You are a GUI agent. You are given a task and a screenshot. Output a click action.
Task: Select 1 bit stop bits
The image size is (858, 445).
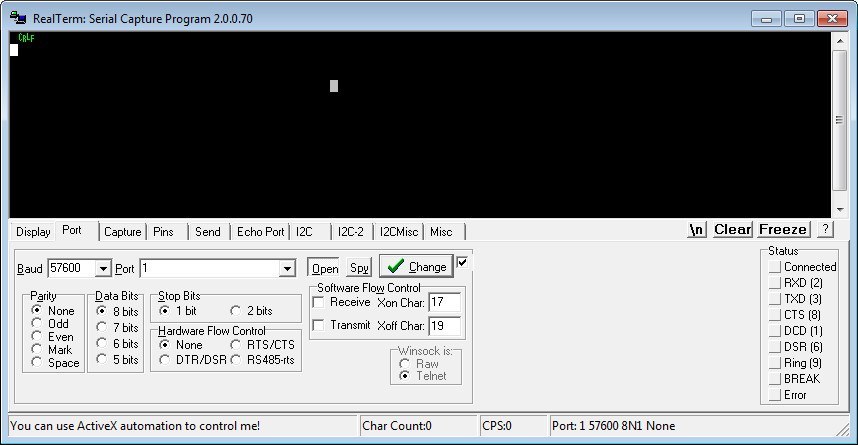164,310
